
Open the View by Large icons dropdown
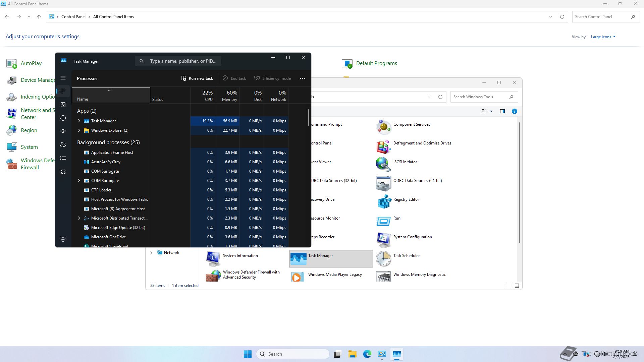coord(603,37)
